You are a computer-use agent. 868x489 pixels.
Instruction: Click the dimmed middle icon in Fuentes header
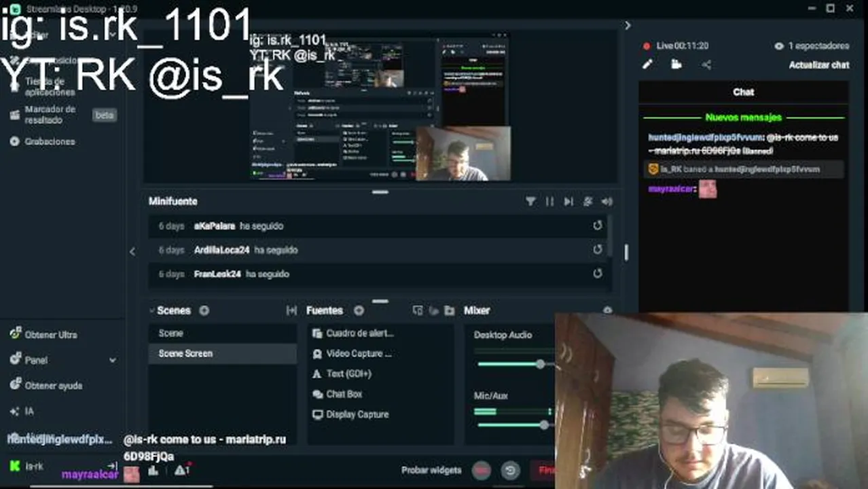pyautogui.click(x=433, y=310)
